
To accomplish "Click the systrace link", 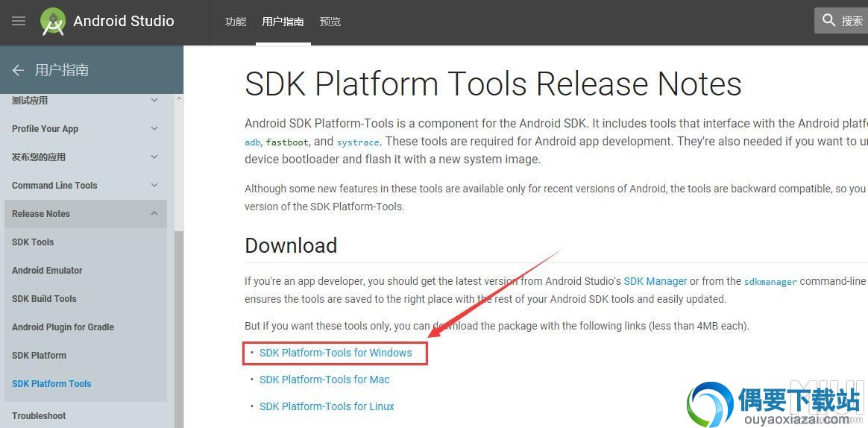I will (x=358, y=142).
